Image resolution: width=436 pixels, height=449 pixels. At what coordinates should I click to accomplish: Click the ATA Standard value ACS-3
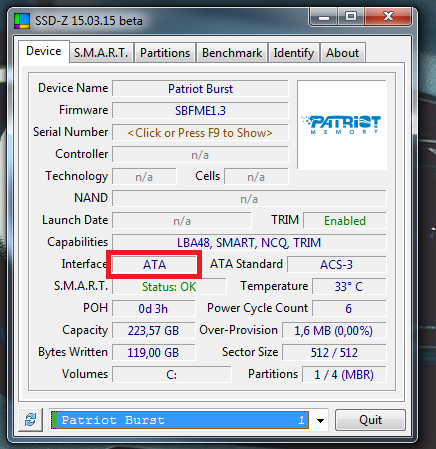(337, 265)
